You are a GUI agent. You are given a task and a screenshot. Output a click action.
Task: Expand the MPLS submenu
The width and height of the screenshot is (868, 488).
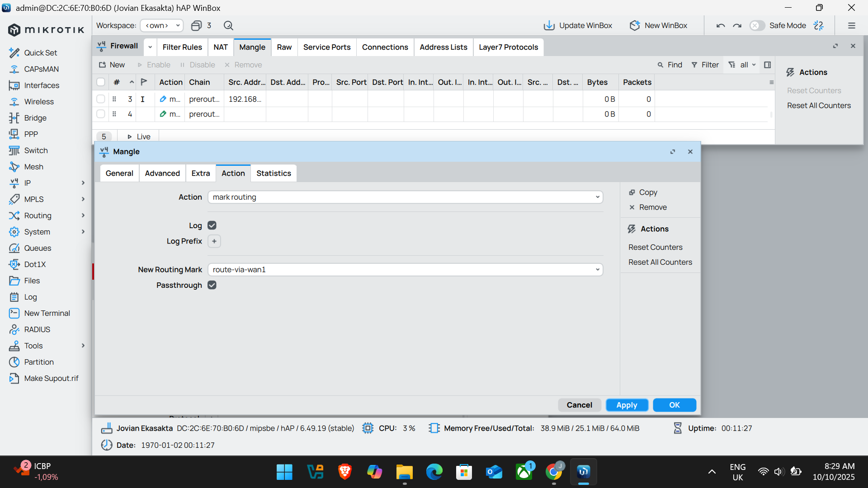click(83, 199)
